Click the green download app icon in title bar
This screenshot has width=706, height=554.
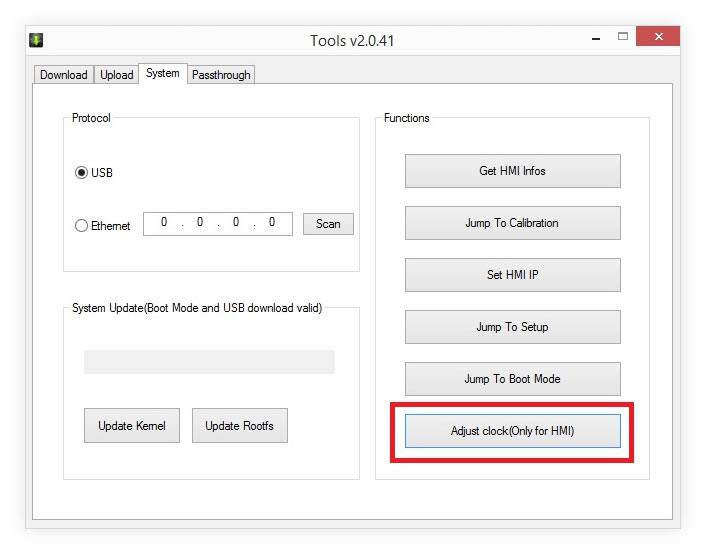point(36,40)
